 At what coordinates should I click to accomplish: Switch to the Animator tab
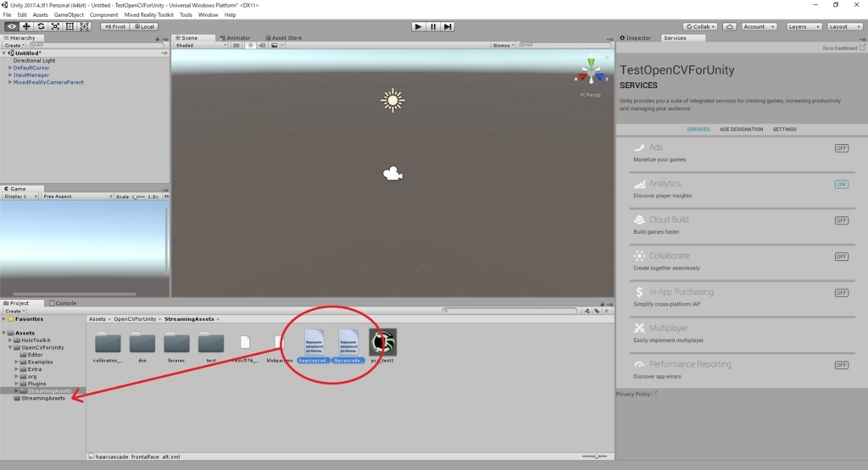(236, 38)
